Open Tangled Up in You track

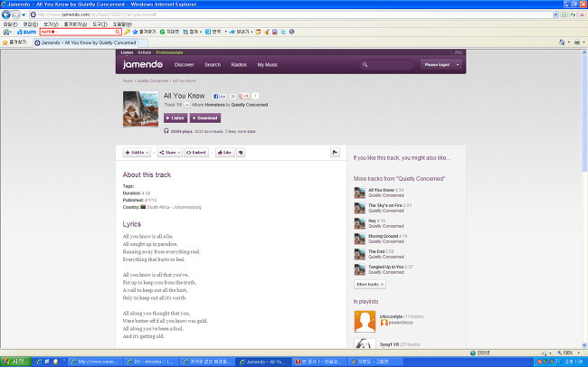pos(386,267)
